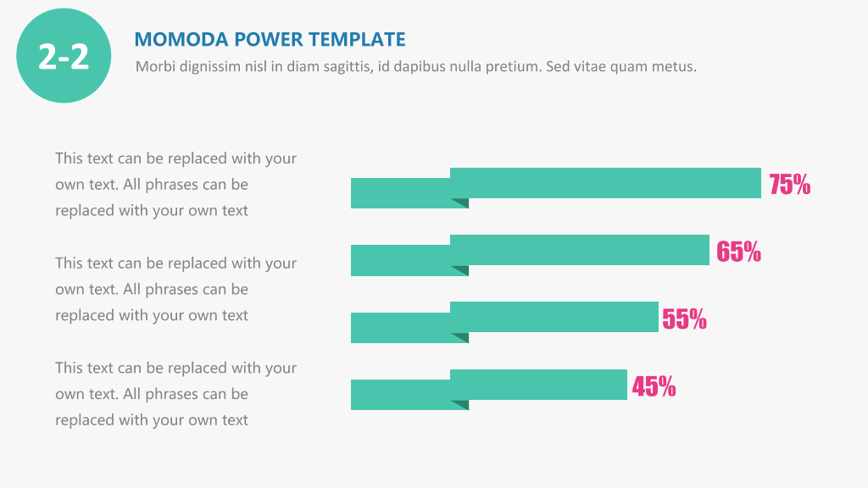
Task: Click the dark fold triangle on first ribbon
Action: coord(462,202)
